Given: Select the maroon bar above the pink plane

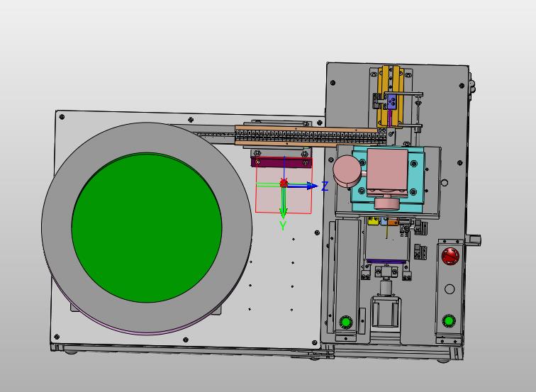Looking at the screenshot, I should pos(281,162).
